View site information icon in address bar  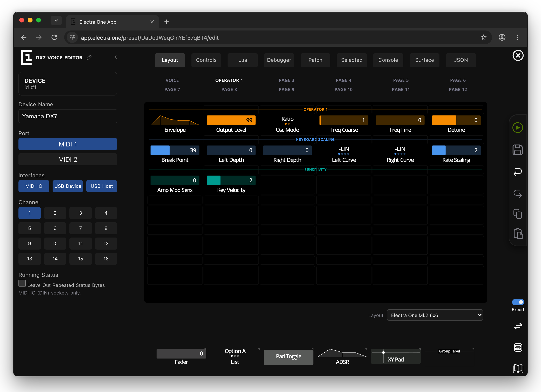[72, 38]
